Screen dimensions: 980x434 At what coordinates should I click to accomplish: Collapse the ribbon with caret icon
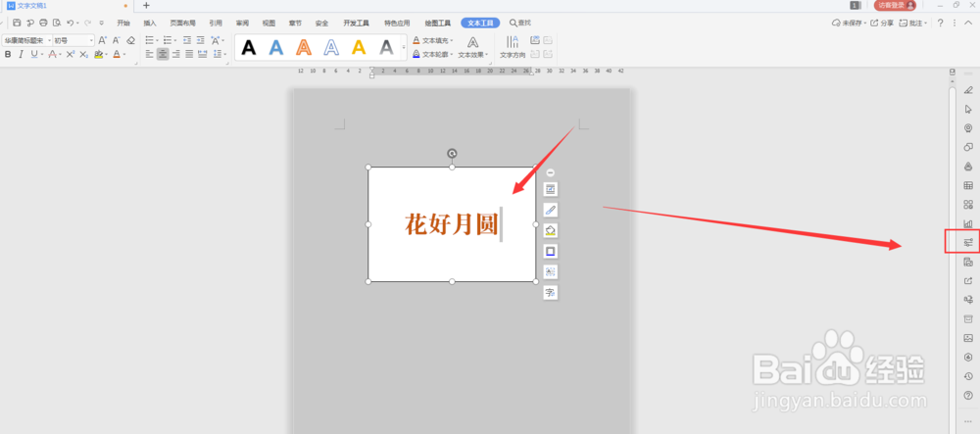pos(968,24)
